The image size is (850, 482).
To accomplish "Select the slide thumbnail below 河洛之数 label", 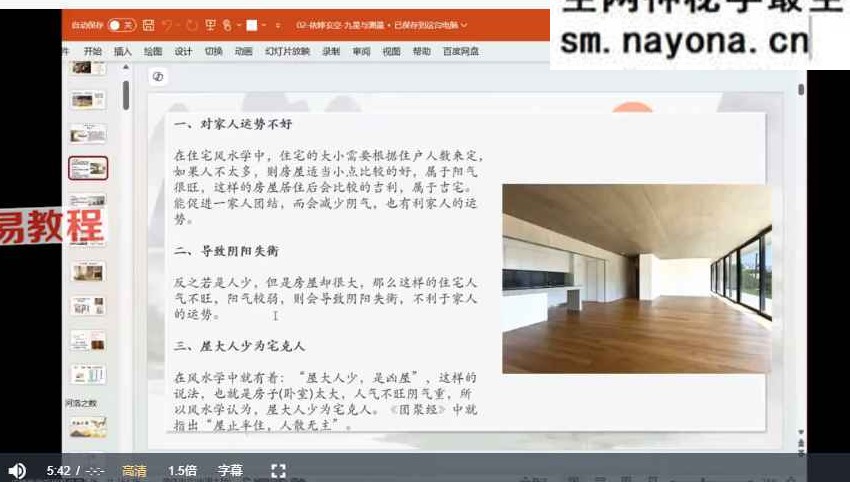I will [x=88, y=427].
